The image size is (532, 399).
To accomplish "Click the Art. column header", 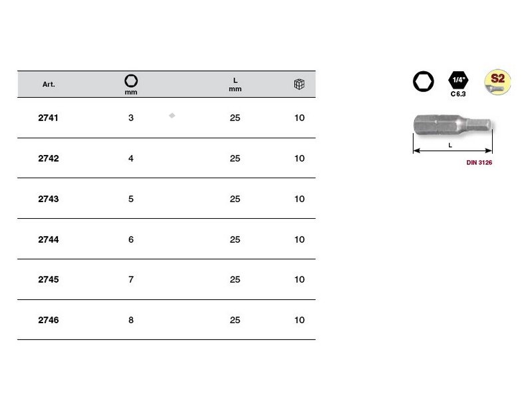I will (x=49, y=85).
